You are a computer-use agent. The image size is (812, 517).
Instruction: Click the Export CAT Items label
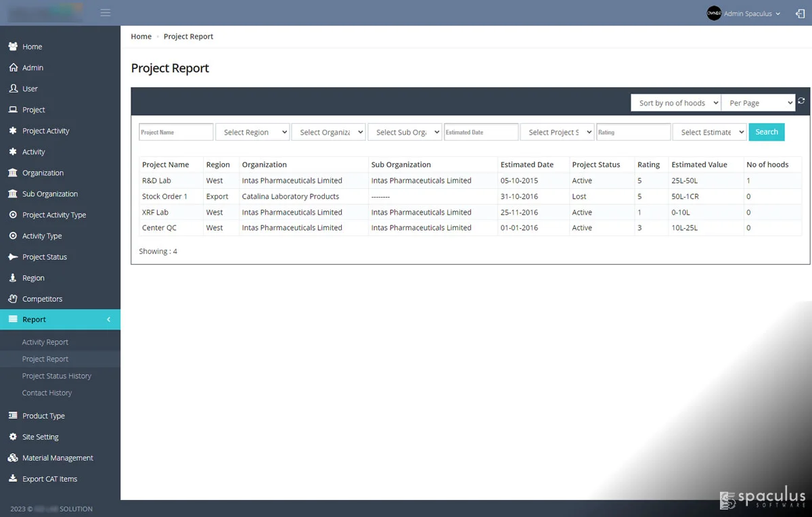50,479
